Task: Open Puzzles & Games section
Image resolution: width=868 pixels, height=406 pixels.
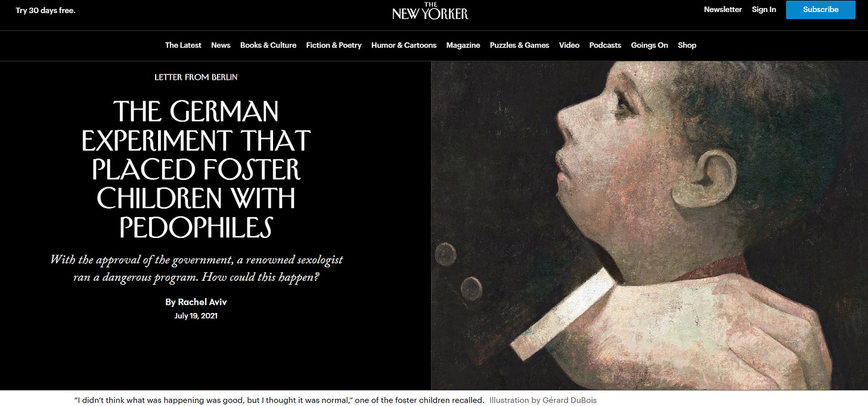Action: click(x=519, y=45)
